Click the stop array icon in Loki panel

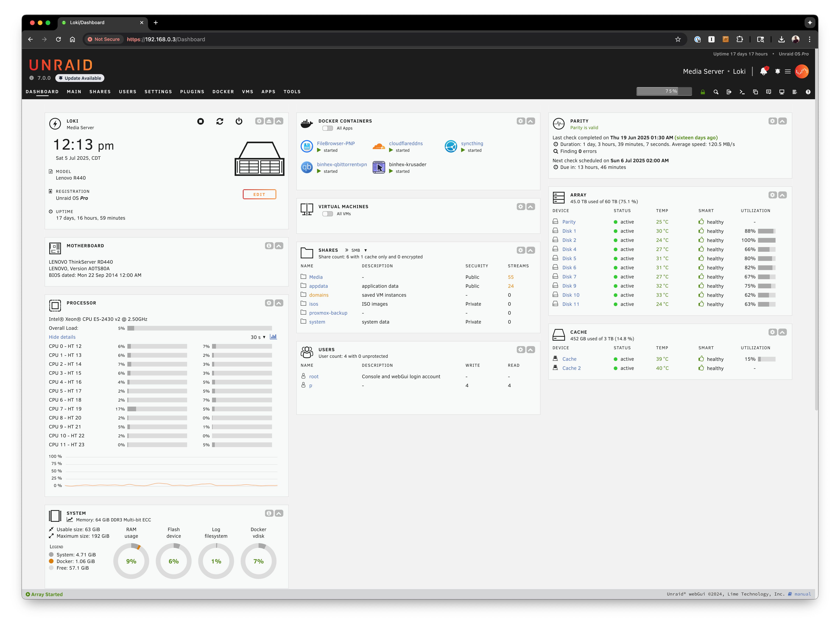pyautogui.click(x=201, y=121)
